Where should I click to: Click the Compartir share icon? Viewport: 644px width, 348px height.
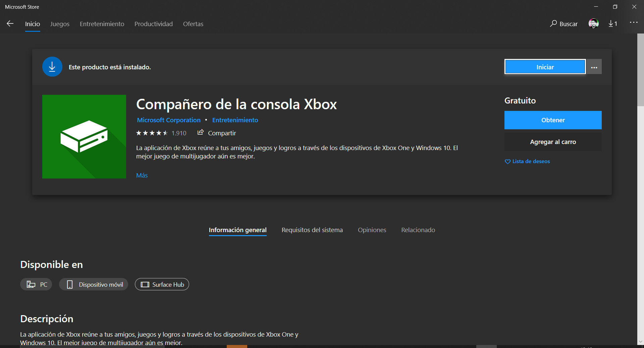click(201, 133)
